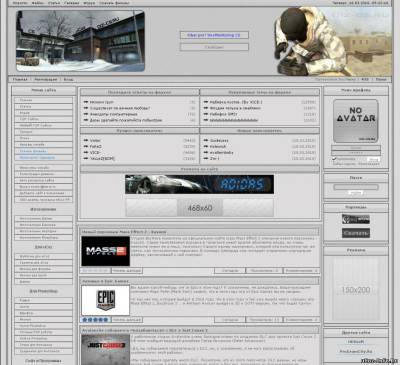Click the 468x60 placeholder banner
The height and width of the screenshot is (365, 400).
tap(200, 208)
